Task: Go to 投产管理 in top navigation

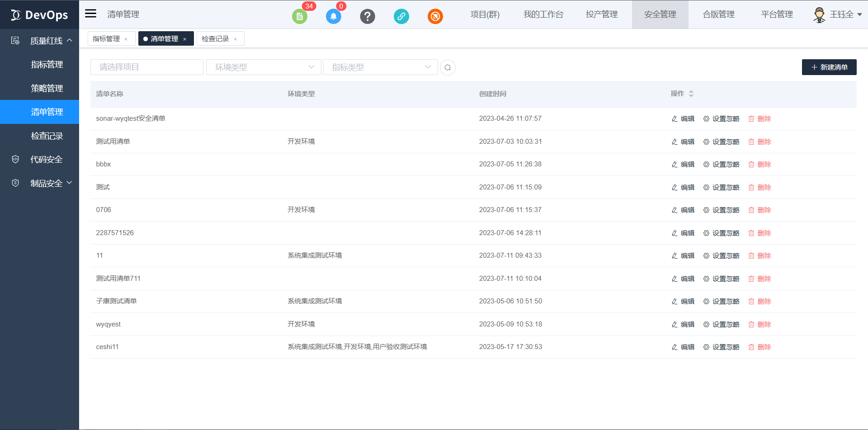Action: [601, 14]
